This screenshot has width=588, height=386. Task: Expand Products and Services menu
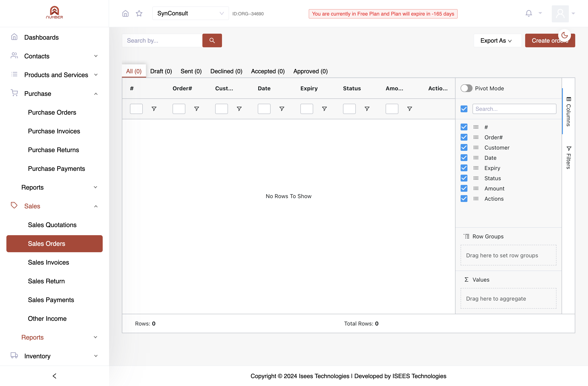pyautogui.click(x=54, y=75)
